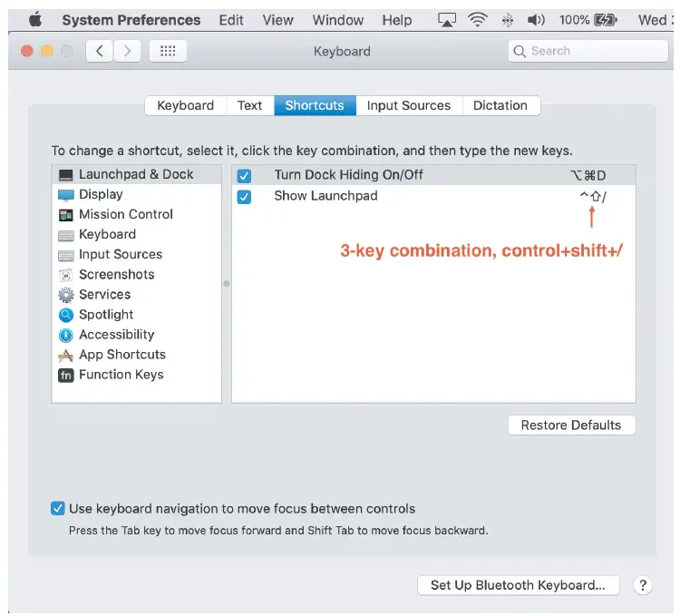Click the pane splitter handle dot
Image resolution: width=680 pixels, height=616 pixels.
coord(227,284)
